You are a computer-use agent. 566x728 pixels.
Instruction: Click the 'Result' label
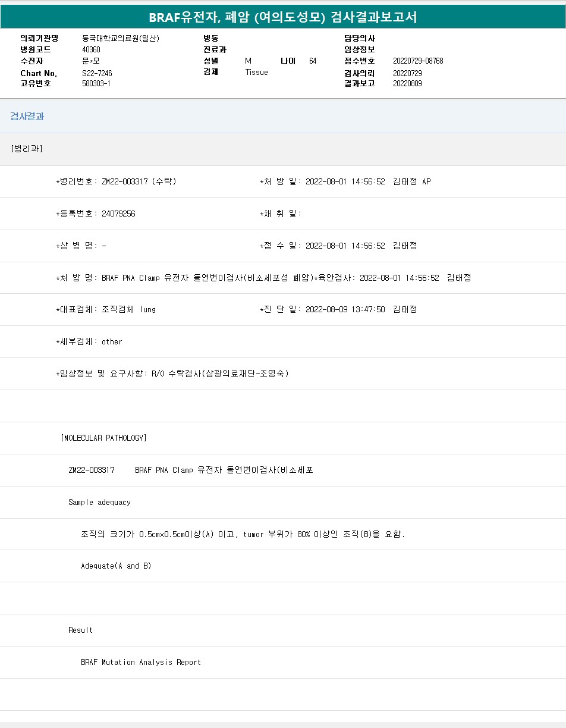tap(80, 630)
